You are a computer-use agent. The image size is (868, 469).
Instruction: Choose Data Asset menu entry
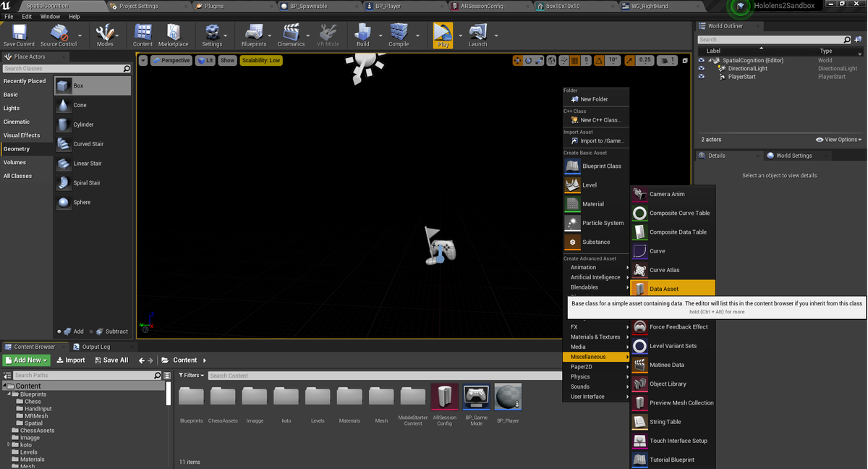tap(673, 289)
